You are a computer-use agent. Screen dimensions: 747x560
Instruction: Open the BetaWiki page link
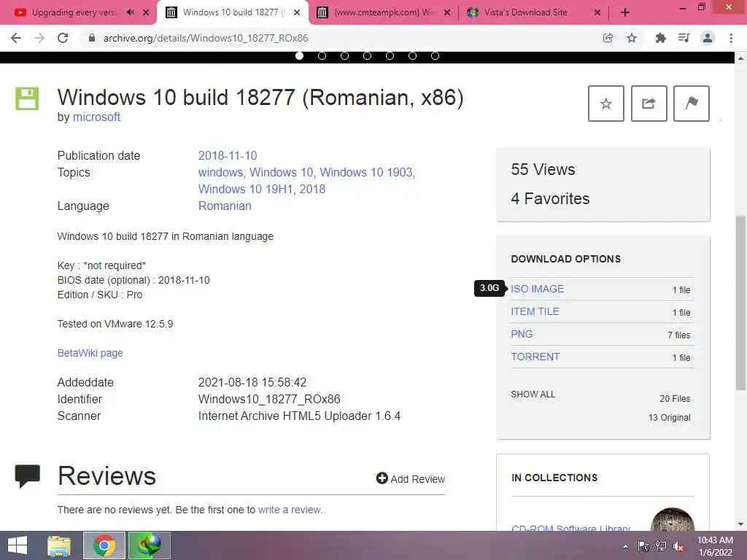coord(90,353)
